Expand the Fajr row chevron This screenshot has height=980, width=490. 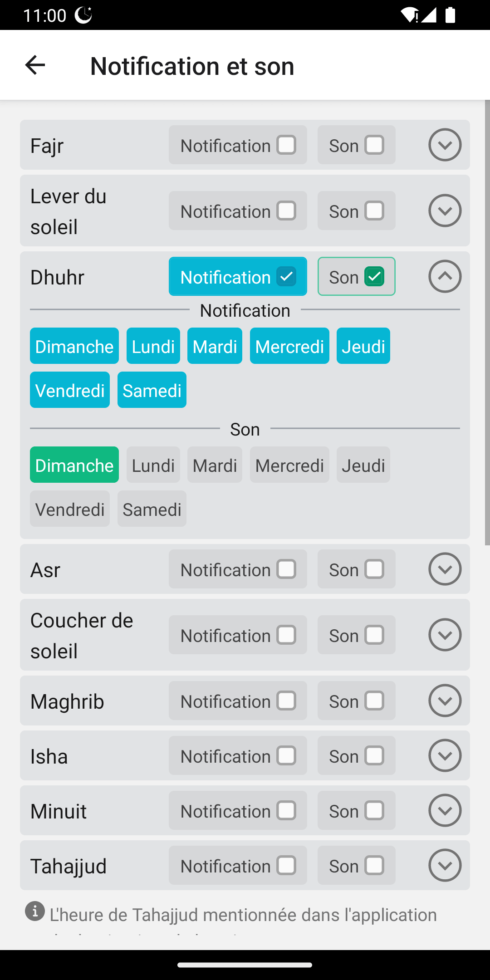pyautogui.click(x=445, y=145)
